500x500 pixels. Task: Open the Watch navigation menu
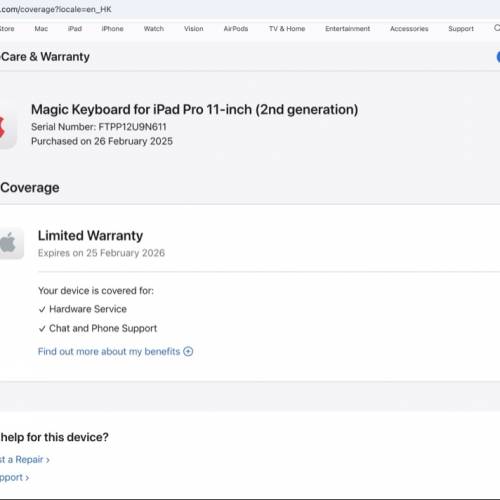(x=154, y=29)
